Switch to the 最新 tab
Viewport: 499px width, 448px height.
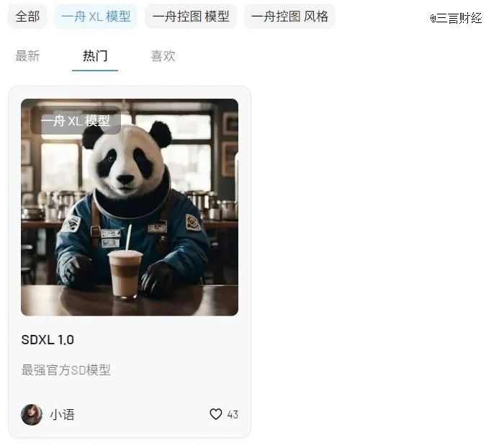point(27,55)
